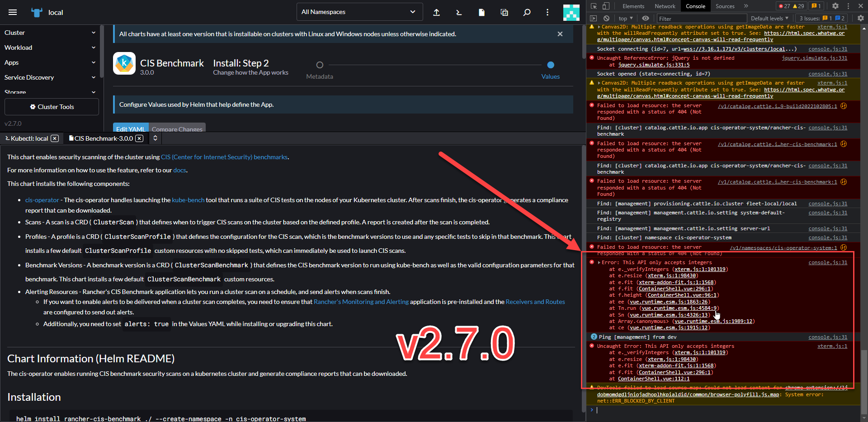Screen dimensions: 868x422
Task: Switch to the Network tab in DevTools
Action: point(665,6)
